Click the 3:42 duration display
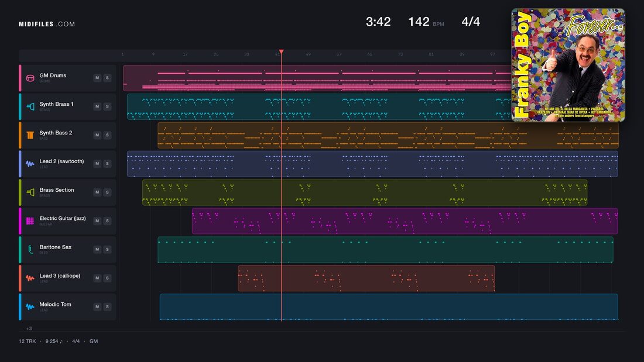644x362 pixels. tap(378, 22)
